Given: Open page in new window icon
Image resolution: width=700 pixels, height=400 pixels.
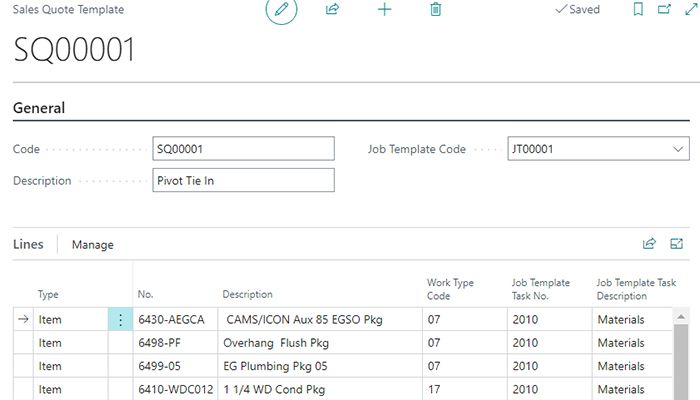Looking at the screenshot, I should tap(664, 9).
